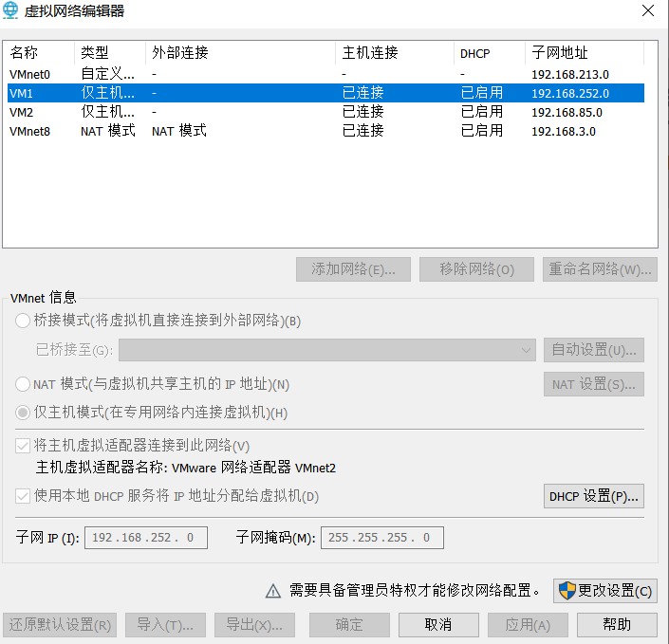Click 还原默认设置(R) button
This screenshot has height=644, width=669.
(x=60, y=625)
